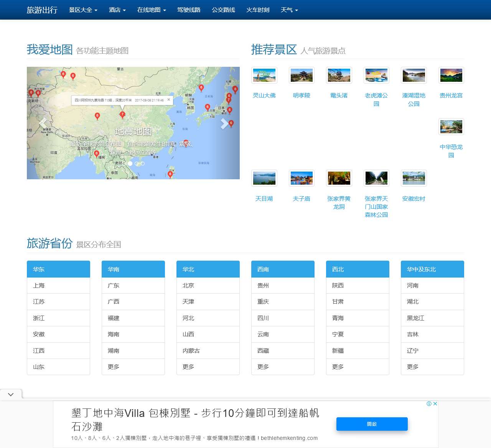Image resolution: width=491 pixels, height=448 pixels.
Task: Select the 华东 region header
Action: tap(58, 269)
